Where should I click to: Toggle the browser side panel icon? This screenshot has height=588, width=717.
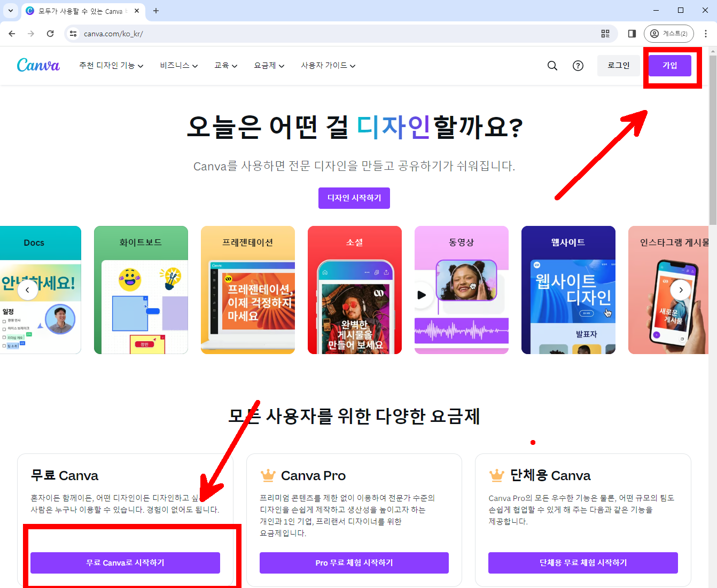pyautogui.click(x=632, y=34)
